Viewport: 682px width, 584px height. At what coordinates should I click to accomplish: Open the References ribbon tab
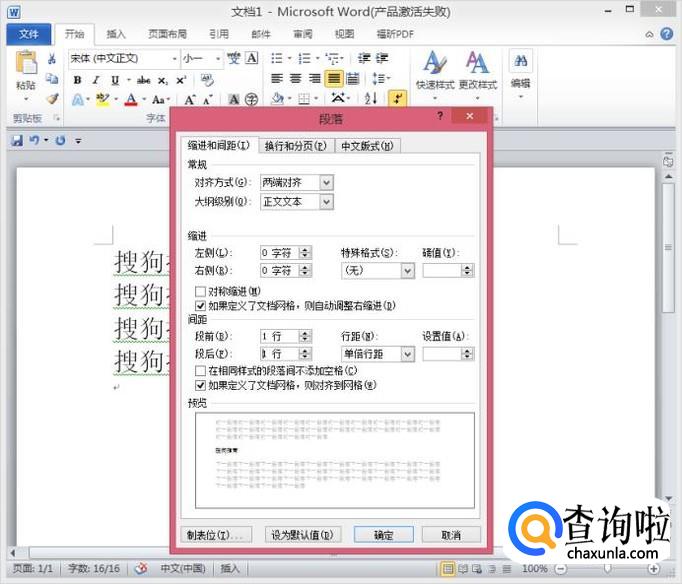click(219, 34)
